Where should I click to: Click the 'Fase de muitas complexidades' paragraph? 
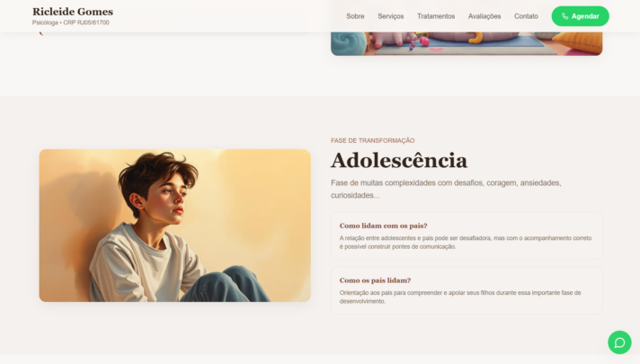click(x=446, y=189)
